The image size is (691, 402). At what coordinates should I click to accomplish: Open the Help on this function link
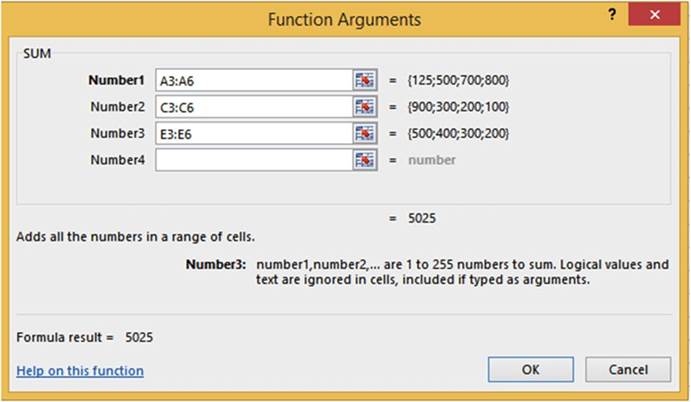(x=80, y=371)
